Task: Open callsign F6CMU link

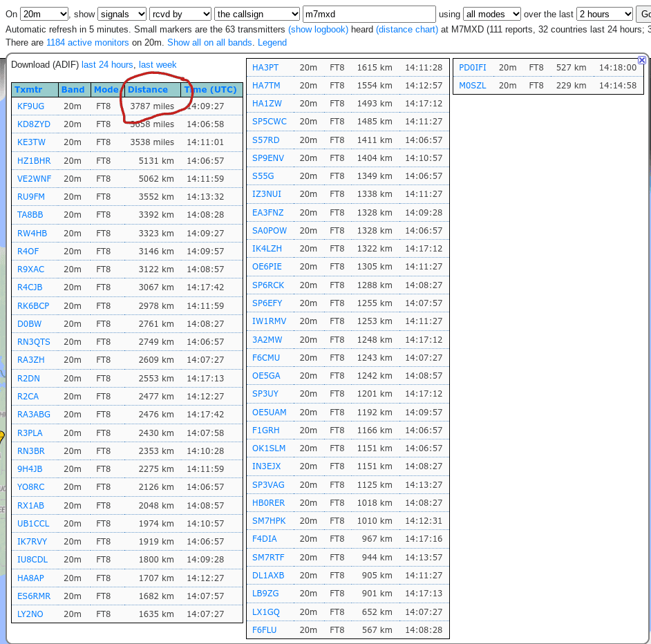Action: click(x=266, y=358)
